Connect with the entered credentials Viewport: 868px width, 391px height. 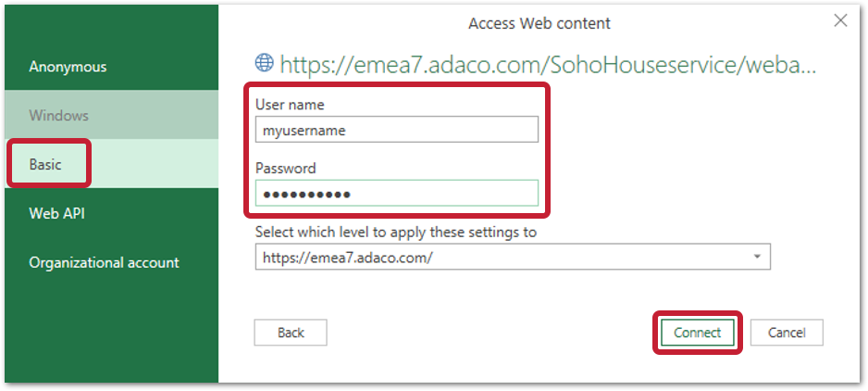pos(698,333)
